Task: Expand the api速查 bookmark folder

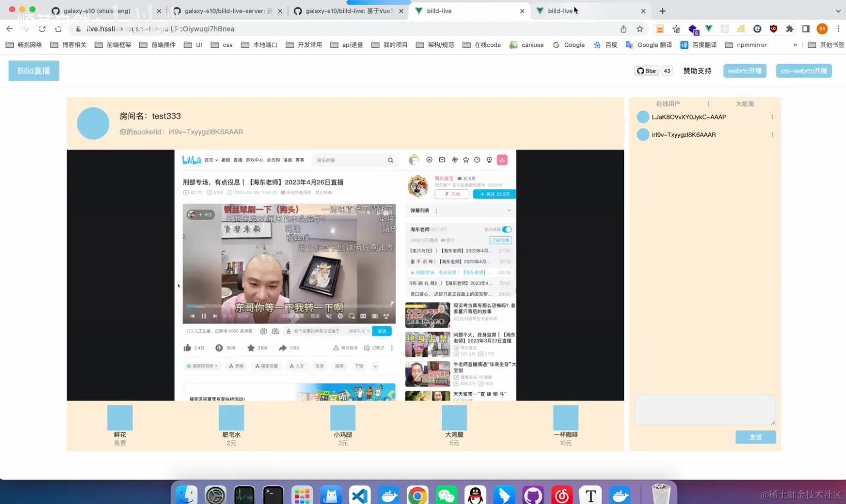Action: [347, 45]
